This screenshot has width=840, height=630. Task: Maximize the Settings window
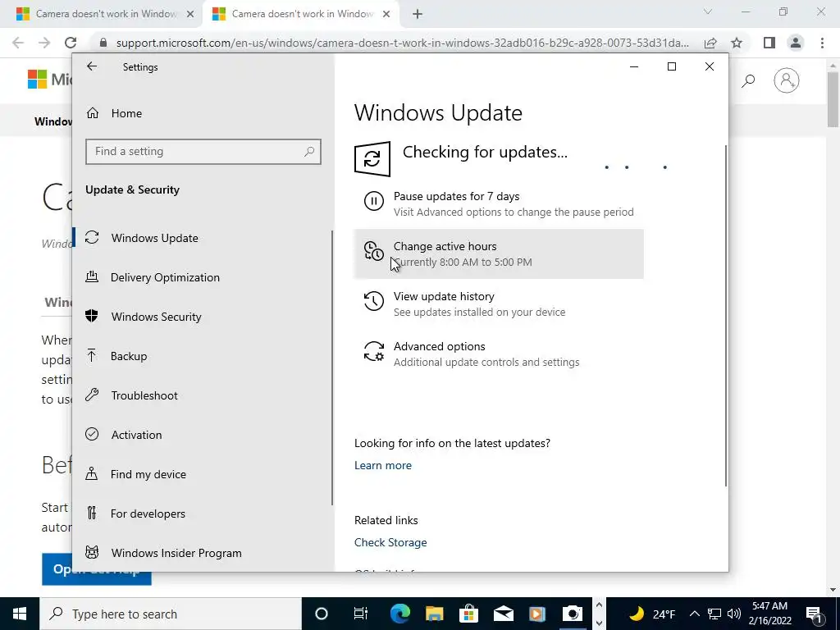pos(671,66)
